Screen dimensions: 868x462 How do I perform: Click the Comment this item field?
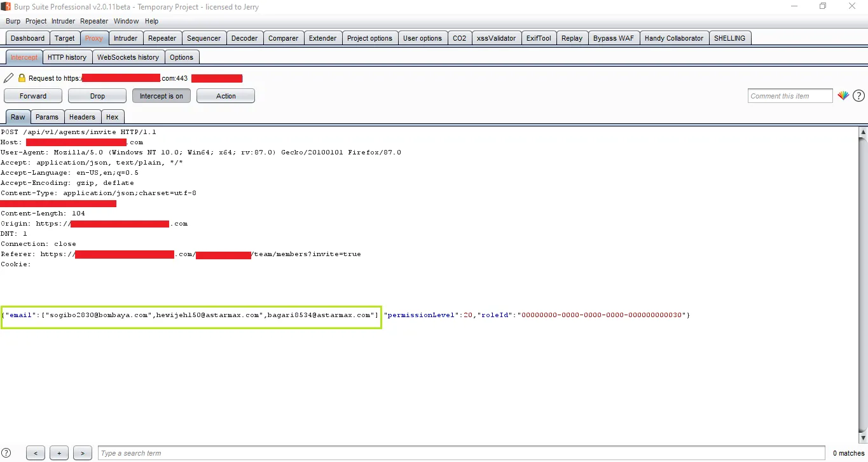pyautogui.click(x=790, y=96)
